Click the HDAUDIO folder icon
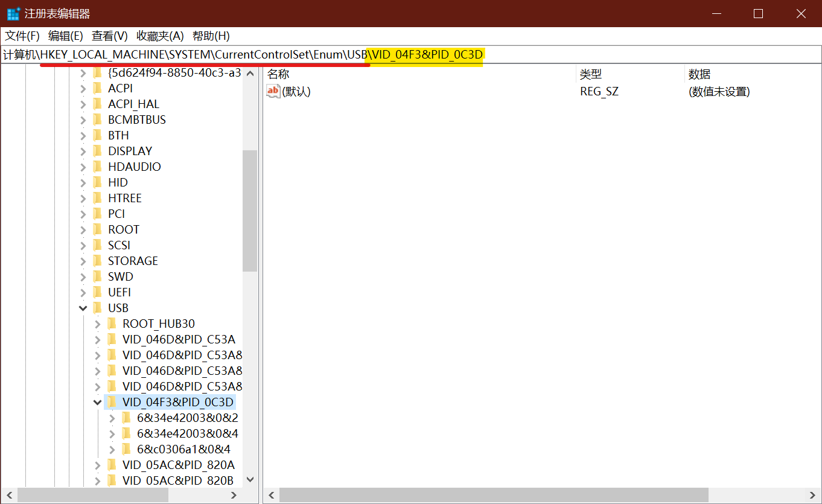Viewport: 822px width, 504px height. tap(98, 167)
